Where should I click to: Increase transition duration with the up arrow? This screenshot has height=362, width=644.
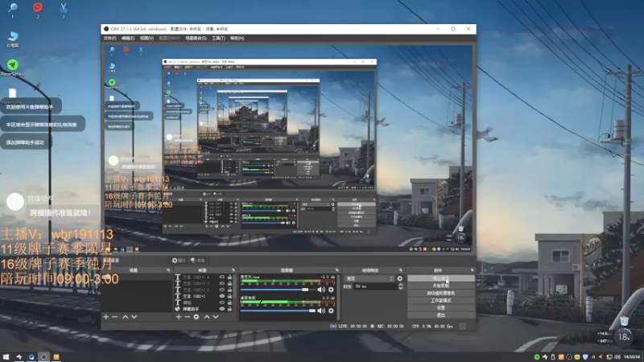point(401,285)
